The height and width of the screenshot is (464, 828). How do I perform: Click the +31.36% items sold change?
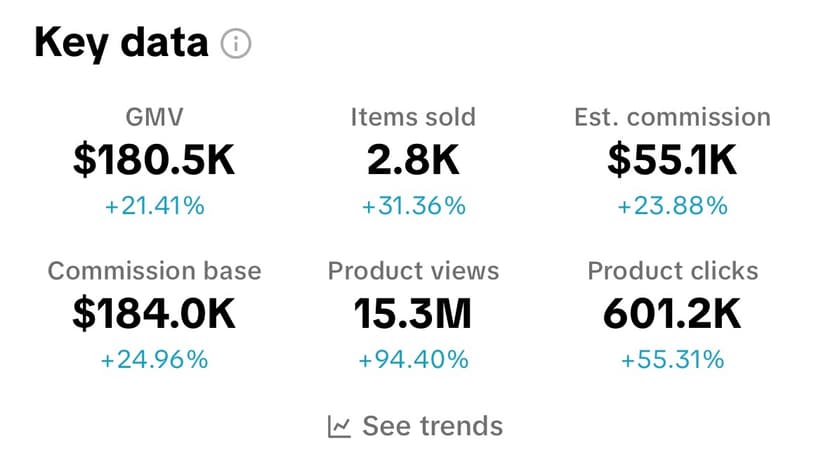413,207
